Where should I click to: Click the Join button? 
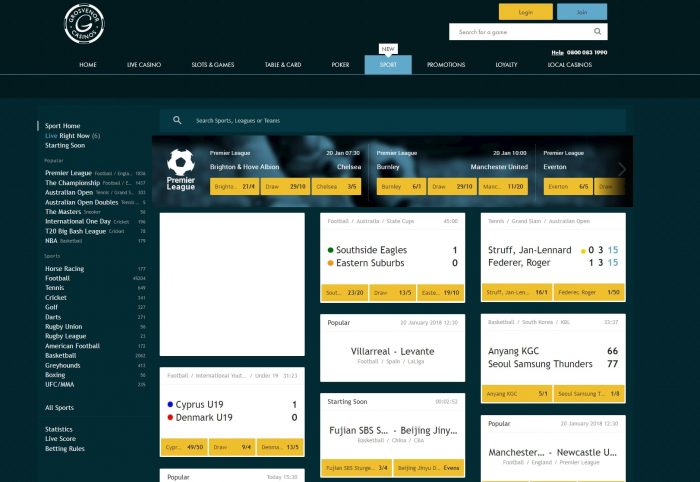[x=582, y=12]
